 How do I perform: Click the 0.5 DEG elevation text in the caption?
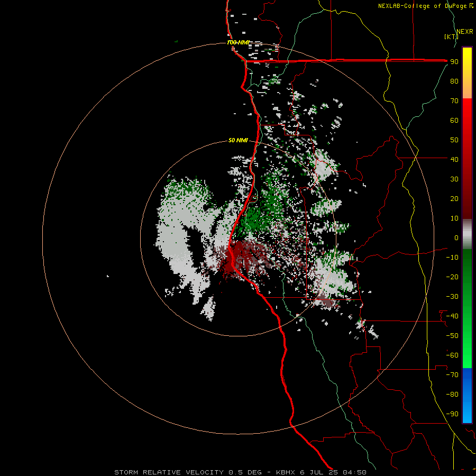[x=245, y=472]
